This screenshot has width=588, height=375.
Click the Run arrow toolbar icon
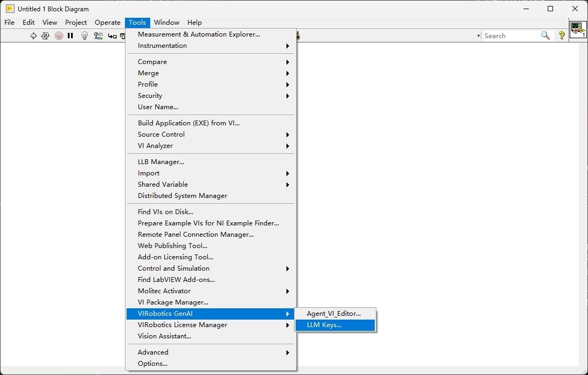[x=33, y=36]
